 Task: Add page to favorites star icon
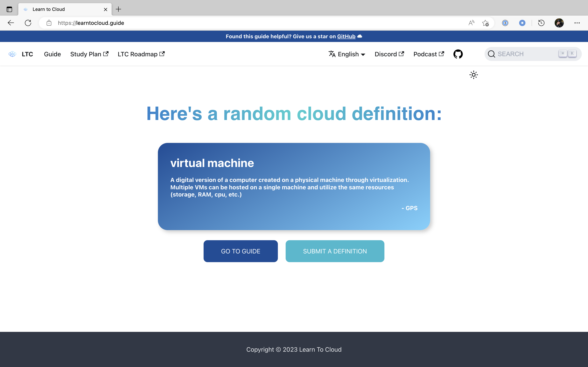[x=485, y=23]
